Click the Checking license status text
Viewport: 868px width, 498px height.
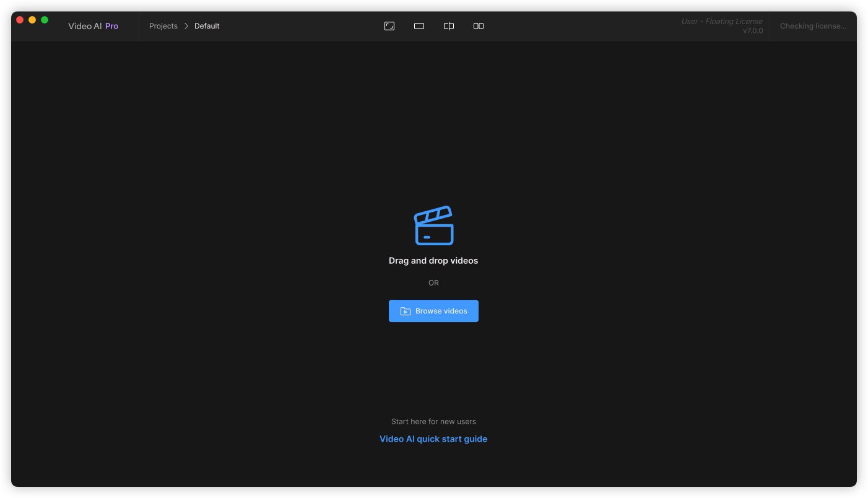tap(813, 26)
